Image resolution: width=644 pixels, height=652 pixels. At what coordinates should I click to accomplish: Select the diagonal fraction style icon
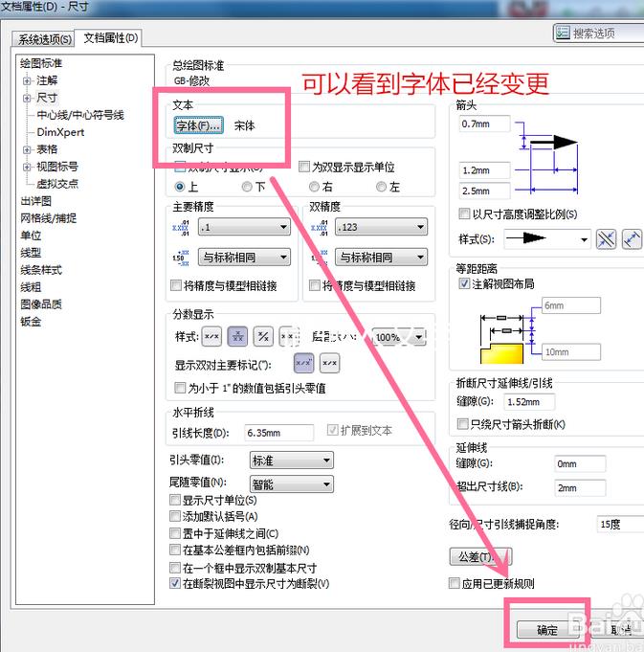[263, 336]
